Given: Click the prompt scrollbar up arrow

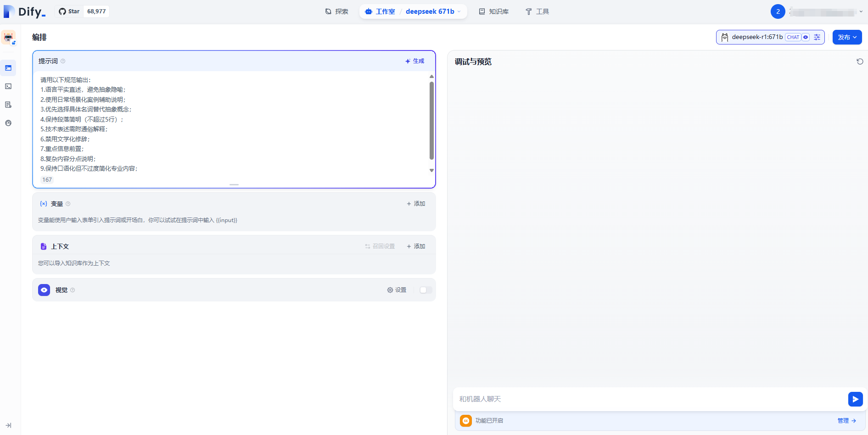Looking at the screenshot, I should [431, 76].
